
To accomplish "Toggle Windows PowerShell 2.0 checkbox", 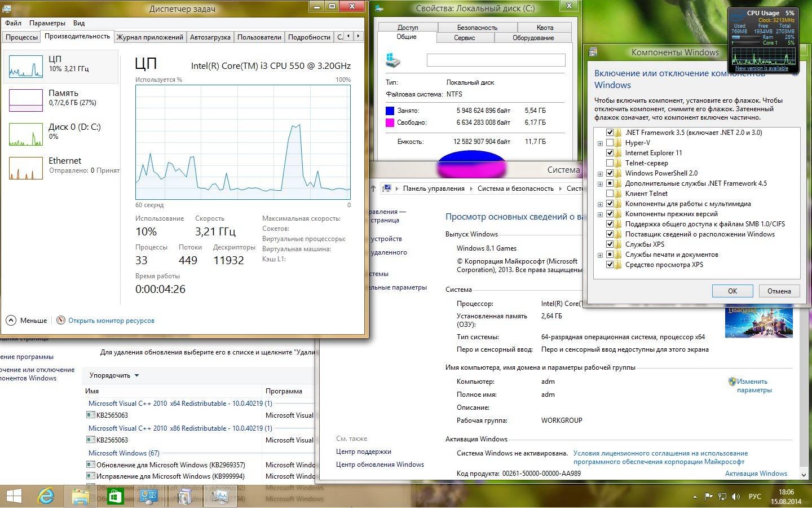I will click(x=610, y=173).
